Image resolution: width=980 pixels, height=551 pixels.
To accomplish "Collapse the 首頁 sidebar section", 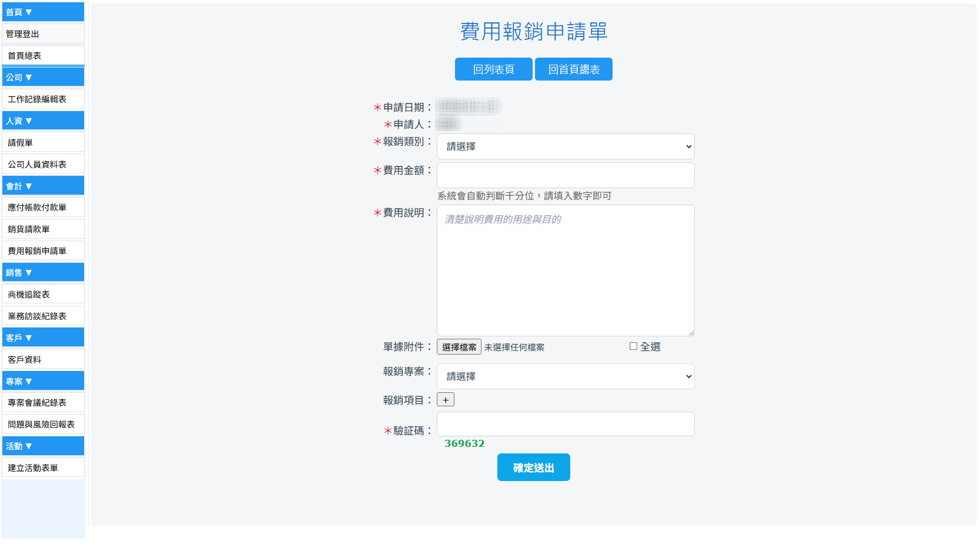I will click(43, 12).
